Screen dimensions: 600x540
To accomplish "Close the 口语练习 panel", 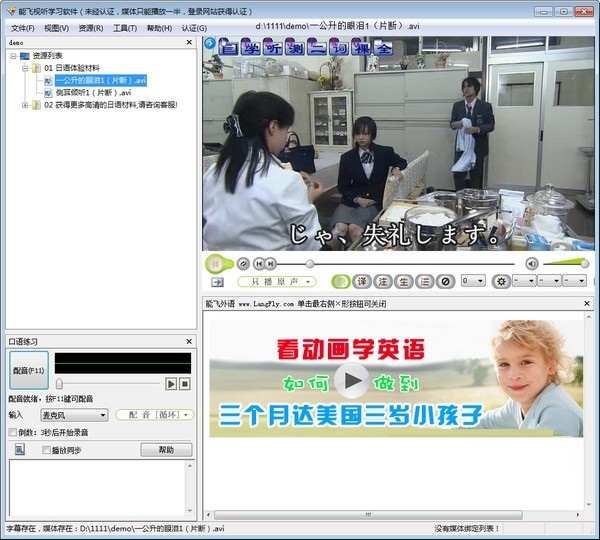I will pyautogui.click(x=189, y=341).
